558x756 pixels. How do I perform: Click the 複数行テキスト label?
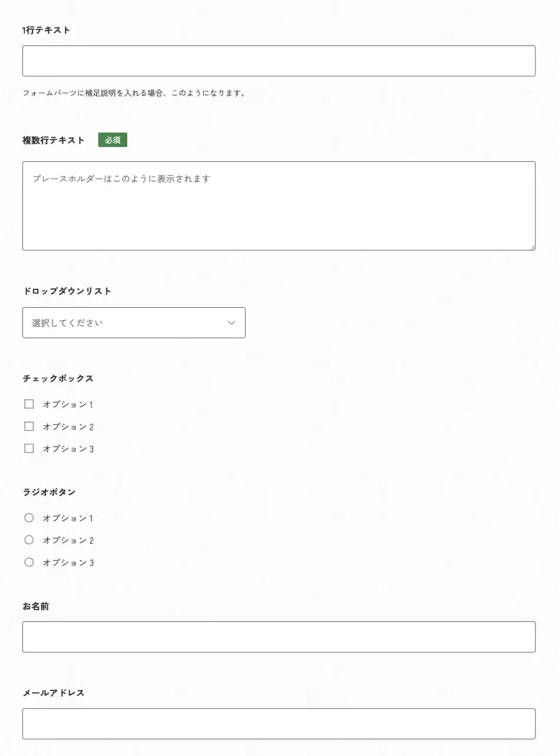coord(53,140)
